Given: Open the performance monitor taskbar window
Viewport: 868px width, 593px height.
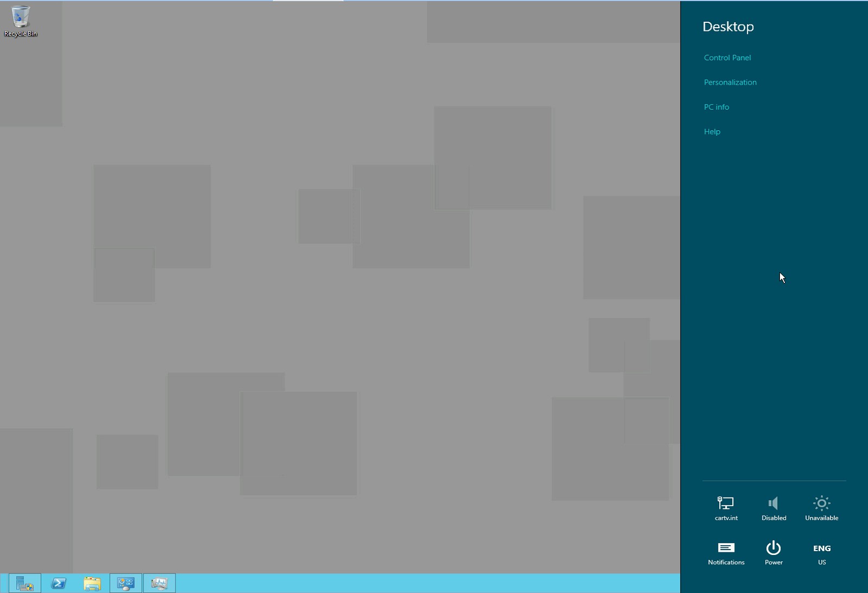Looking at the screenshot, I should pyautogui.click(x=160, y=583).
